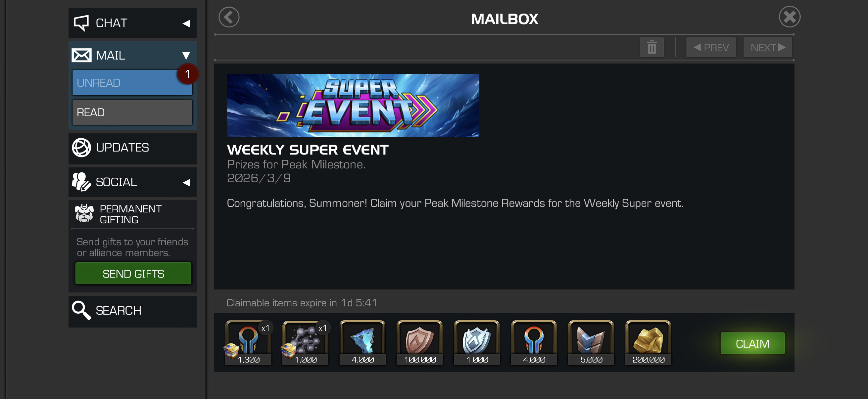Go back using the circled arrow icon

[x=229, y=17]
